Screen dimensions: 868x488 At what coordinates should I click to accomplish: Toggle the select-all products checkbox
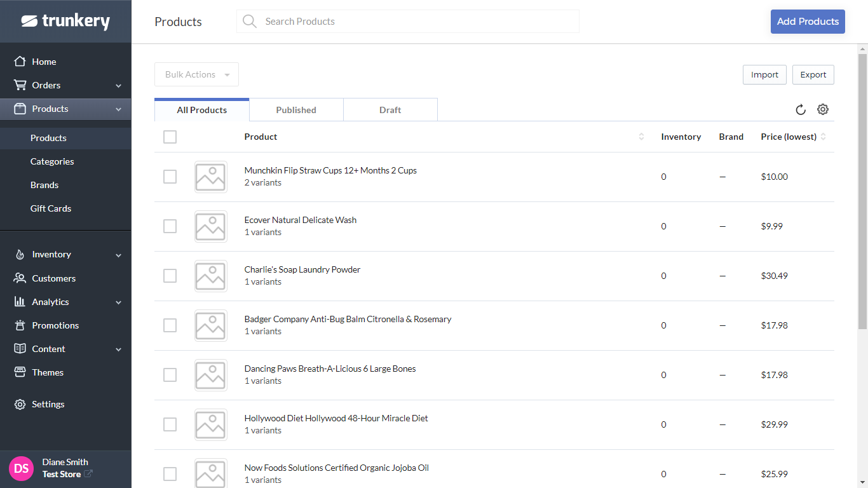(x=170, y=137)
